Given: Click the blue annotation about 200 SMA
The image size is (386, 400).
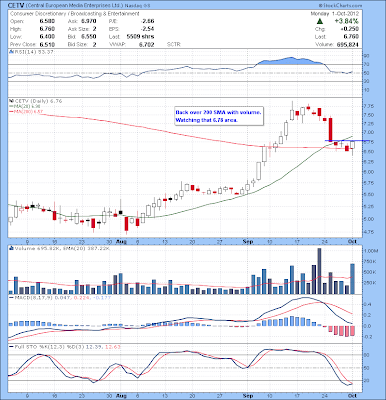Looking at the screenshot, I should coord(219,116).
